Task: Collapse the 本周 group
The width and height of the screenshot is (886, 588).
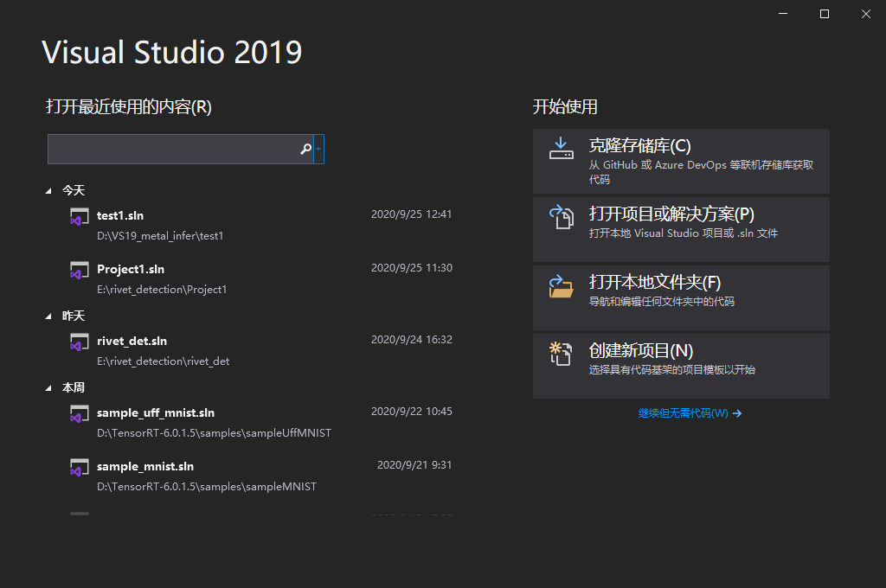Action: click(49, 387)
